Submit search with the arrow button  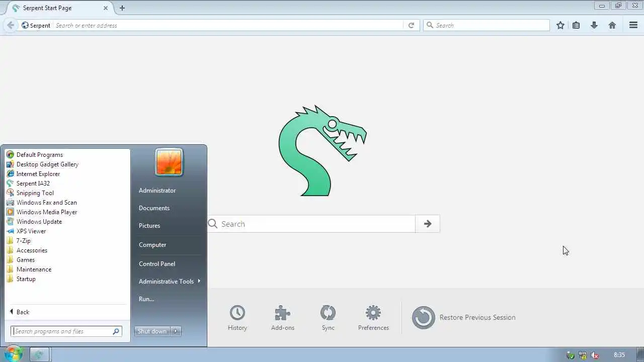click(428, 224)
